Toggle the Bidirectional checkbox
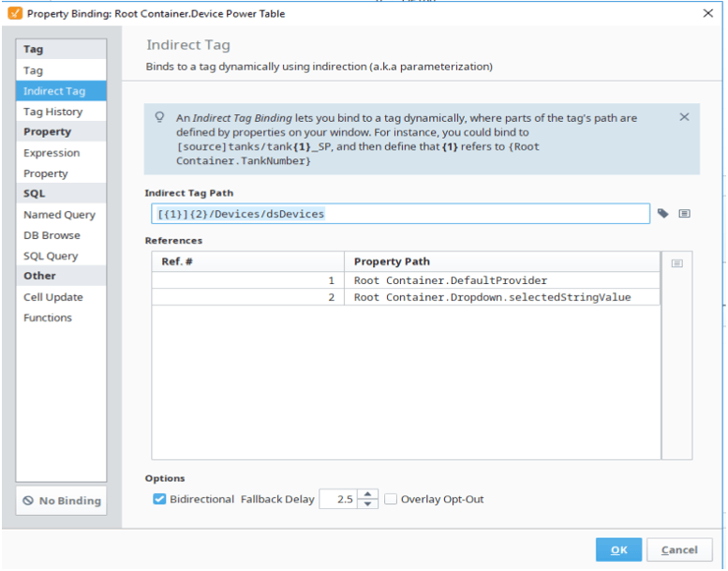728x571 pixels. coord(159,499)
